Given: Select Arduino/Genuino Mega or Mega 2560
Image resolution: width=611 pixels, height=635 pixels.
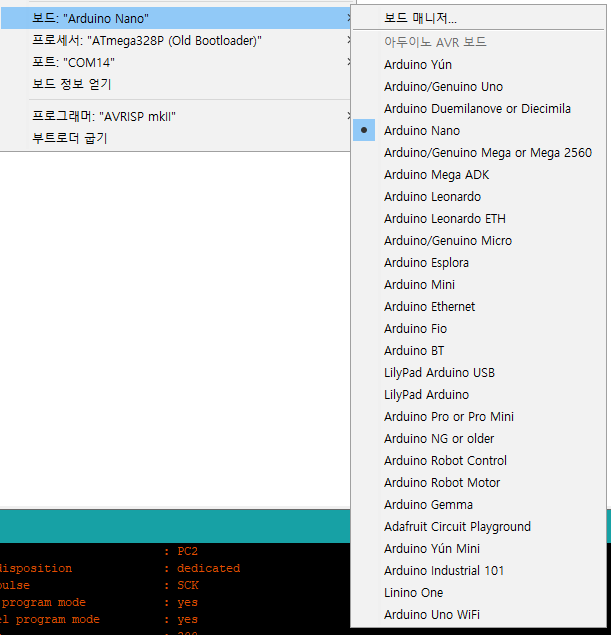Looking at the screenshot, I should click(479, 152).
